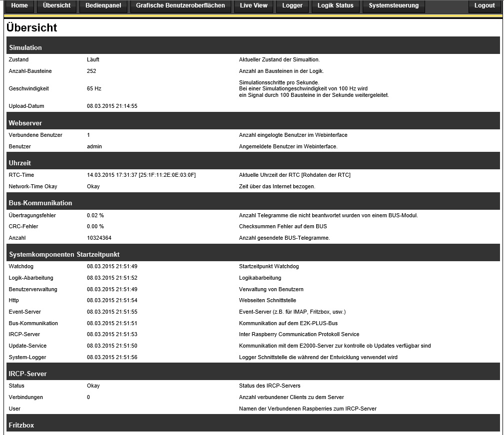Viewport: 504px width, 435px height.
Task: Select the Fritzbox section header
Action: pos(253,425)
